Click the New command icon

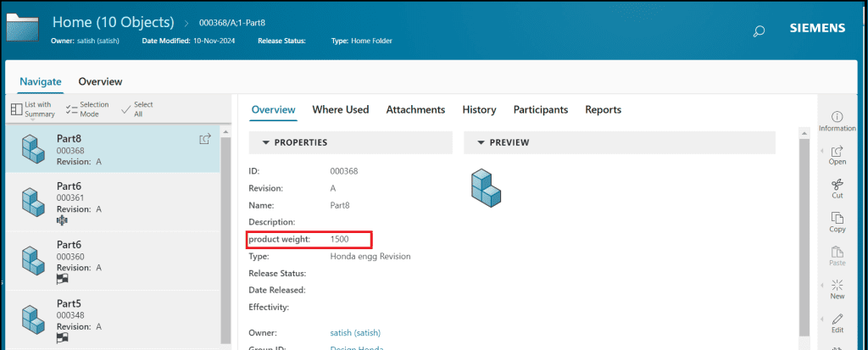(x=837, y=286)
